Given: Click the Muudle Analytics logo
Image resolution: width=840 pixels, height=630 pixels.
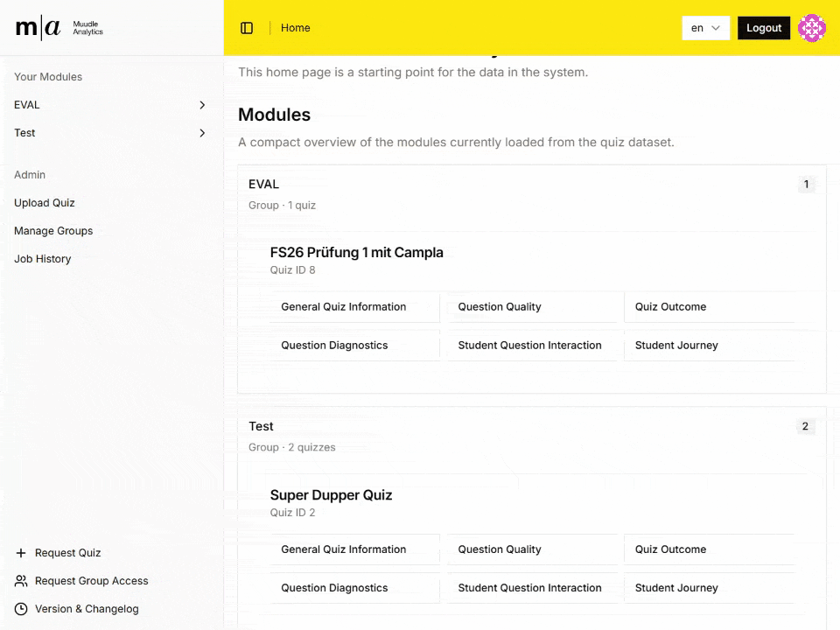Looking at the screenshot, I should (59, 28).
